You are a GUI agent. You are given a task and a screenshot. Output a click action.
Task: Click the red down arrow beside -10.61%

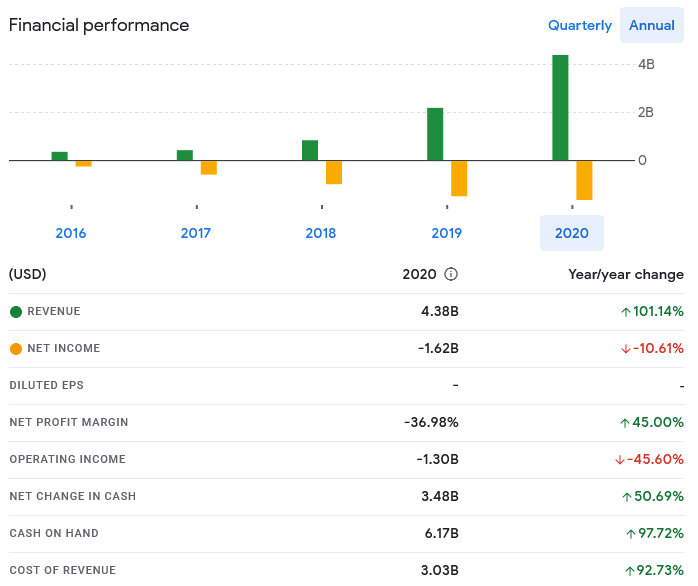point(625,349)
